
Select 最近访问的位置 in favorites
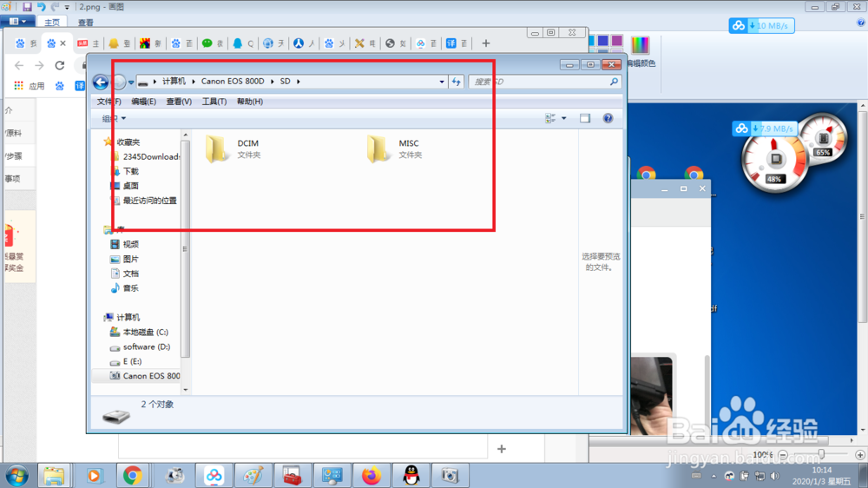click(144, 201)
